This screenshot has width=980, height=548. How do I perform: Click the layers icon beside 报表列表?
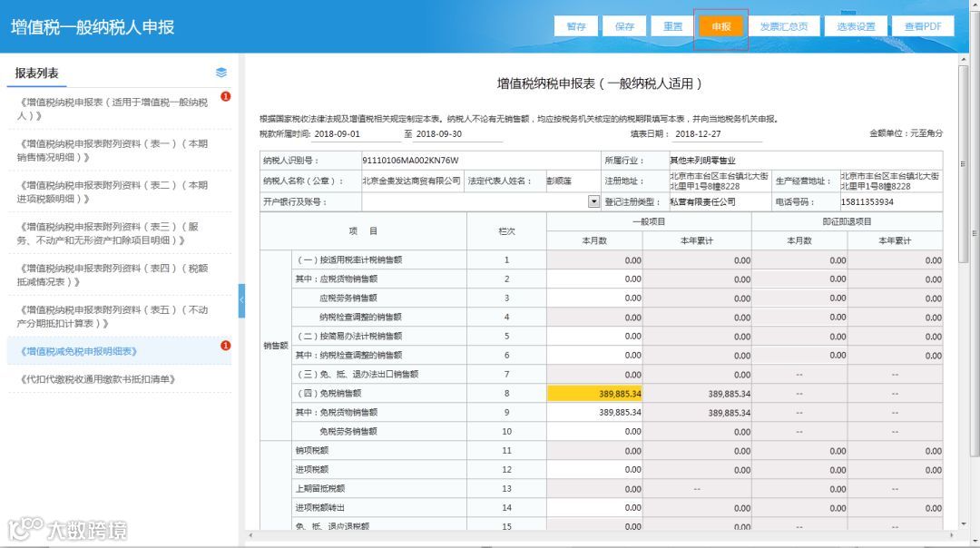tap(220, 73)
